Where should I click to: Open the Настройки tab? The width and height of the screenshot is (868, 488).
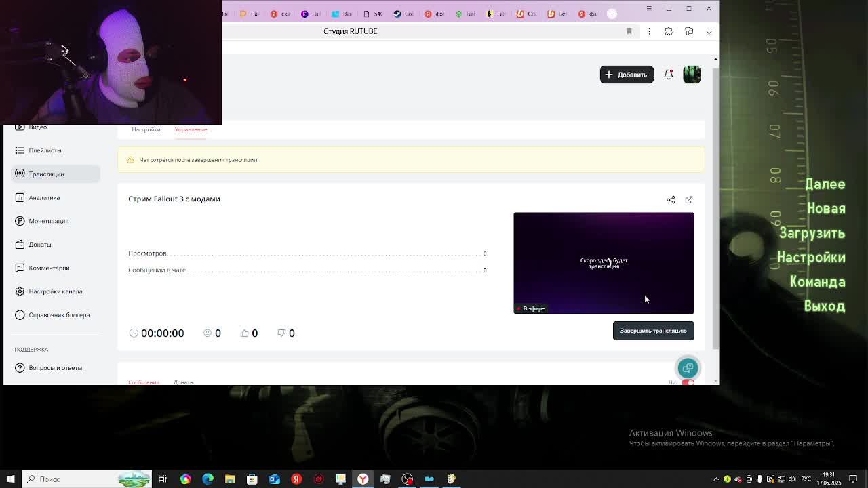tap(146, 129)
